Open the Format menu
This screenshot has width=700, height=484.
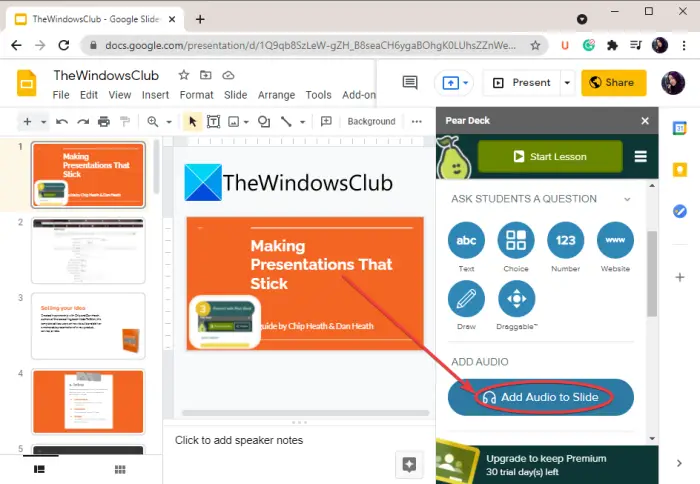(196, 95)
